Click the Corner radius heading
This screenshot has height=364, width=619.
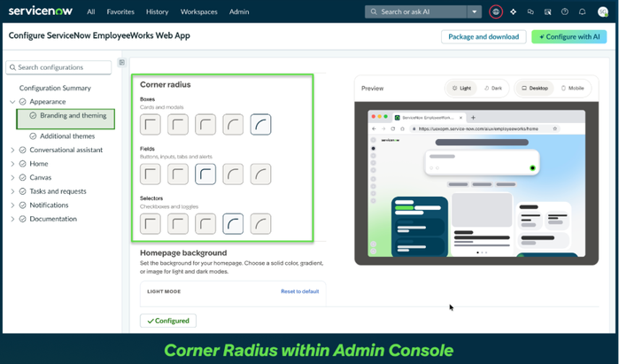(166, 84)
